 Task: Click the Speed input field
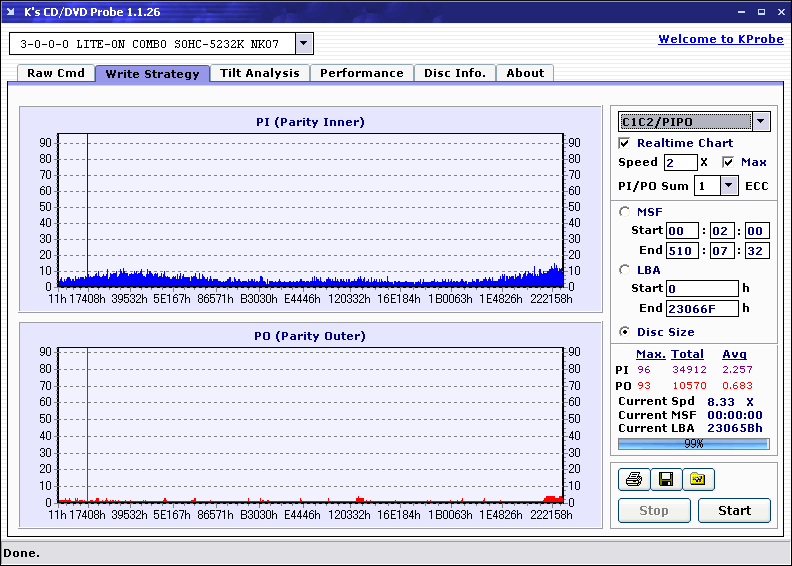click(680, 162)
